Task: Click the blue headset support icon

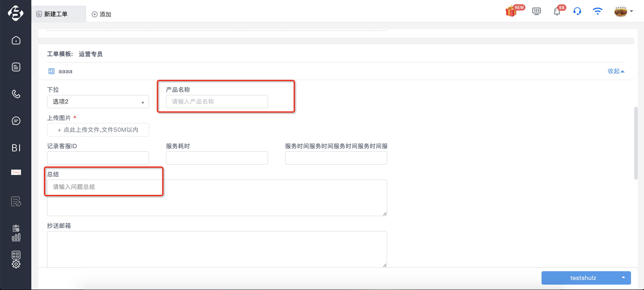Action: 577,11
